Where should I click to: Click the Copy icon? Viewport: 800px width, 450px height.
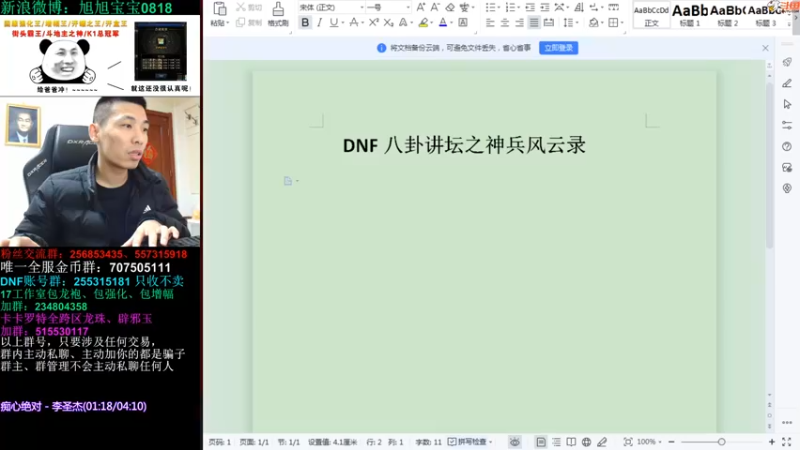click(240, 22)
